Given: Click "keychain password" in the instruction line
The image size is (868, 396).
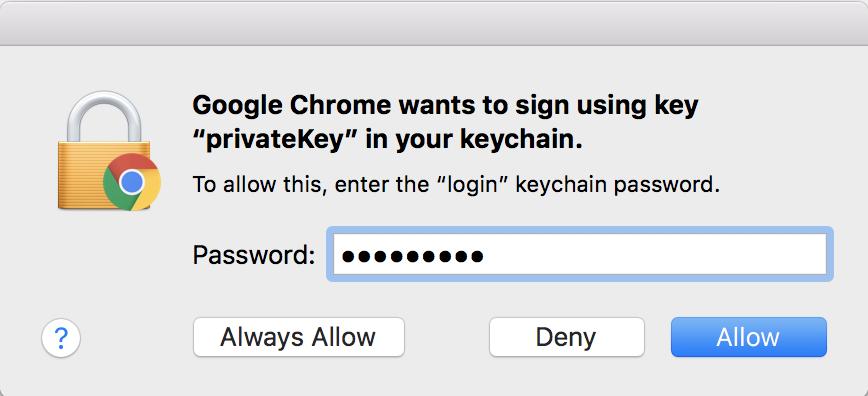Looking at the screenshot, I should click(x=618, y=184).
